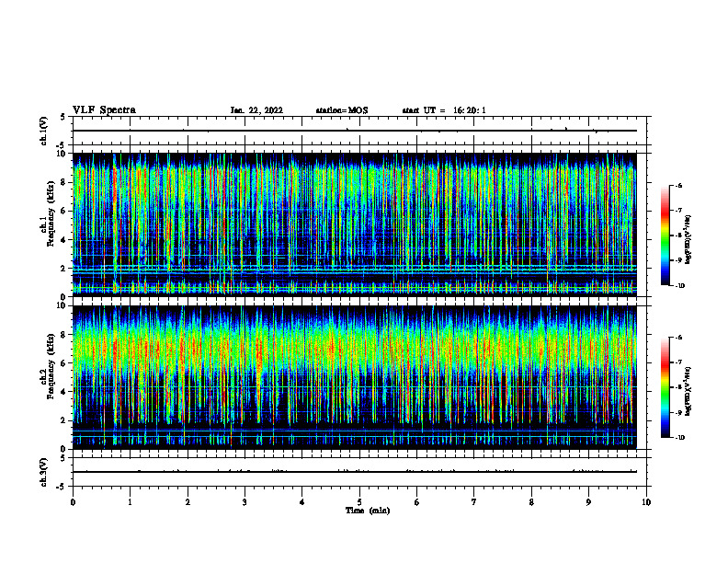Click time axis tick label "2" minutes

tap(188, 502)
